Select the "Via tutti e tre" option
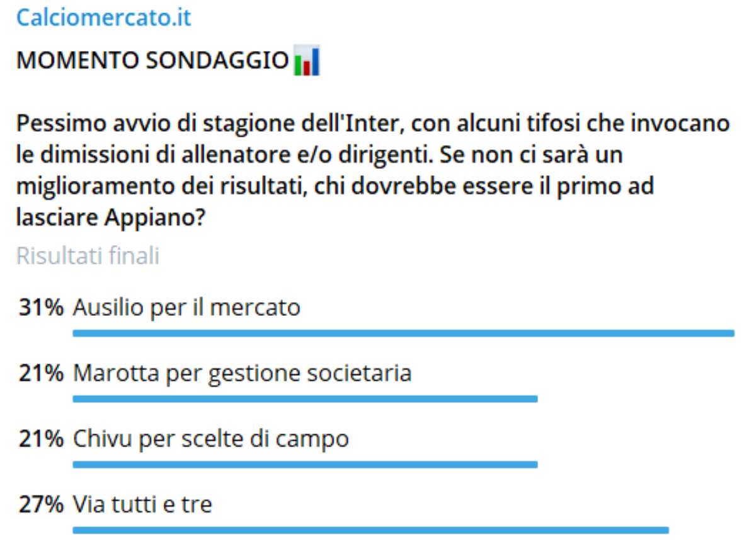Viewport: 756px width, 551px height. tap(143, 504)
